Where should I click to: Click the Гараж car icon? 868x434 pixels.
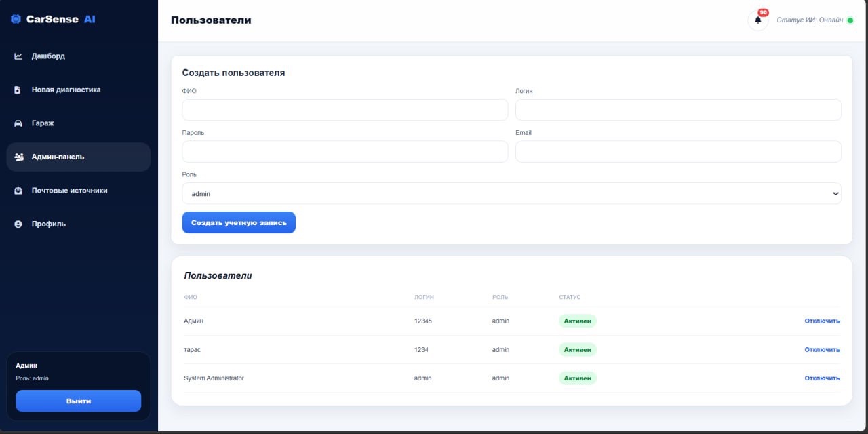click(x=18, y=123)
